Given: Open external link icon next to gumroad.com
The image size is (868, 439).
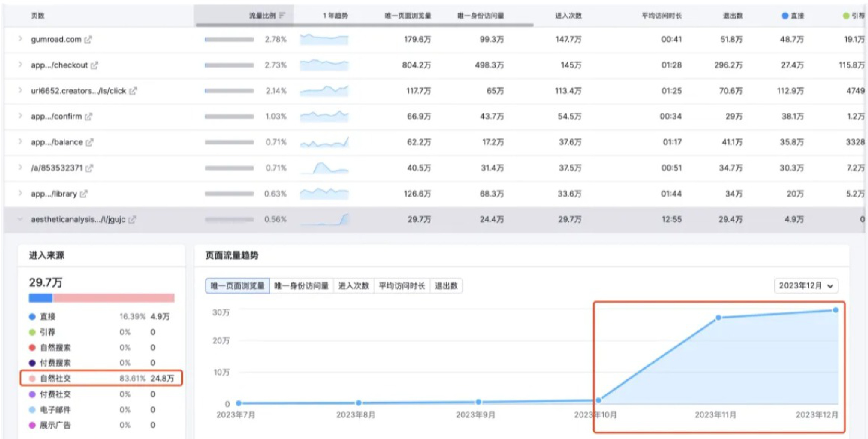Looking at the screenshot, I should tap(88, 40).
